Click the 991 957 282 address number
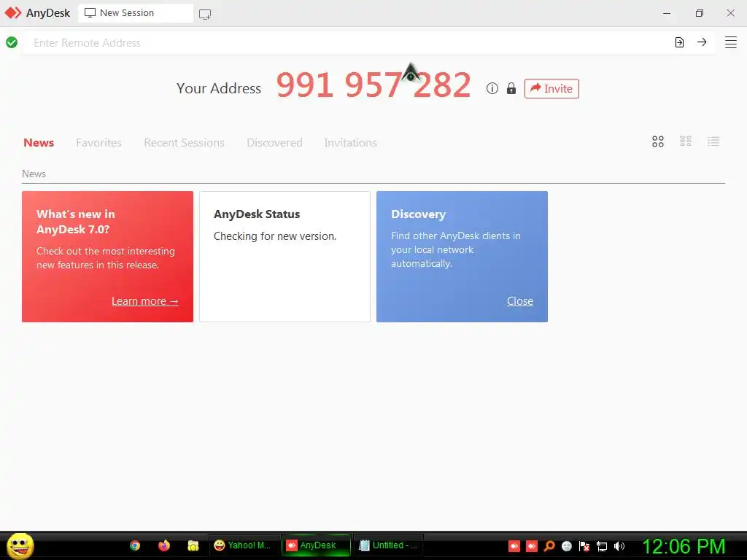The width and height of the screenshot is (747, 560). [x=373, y=85]
